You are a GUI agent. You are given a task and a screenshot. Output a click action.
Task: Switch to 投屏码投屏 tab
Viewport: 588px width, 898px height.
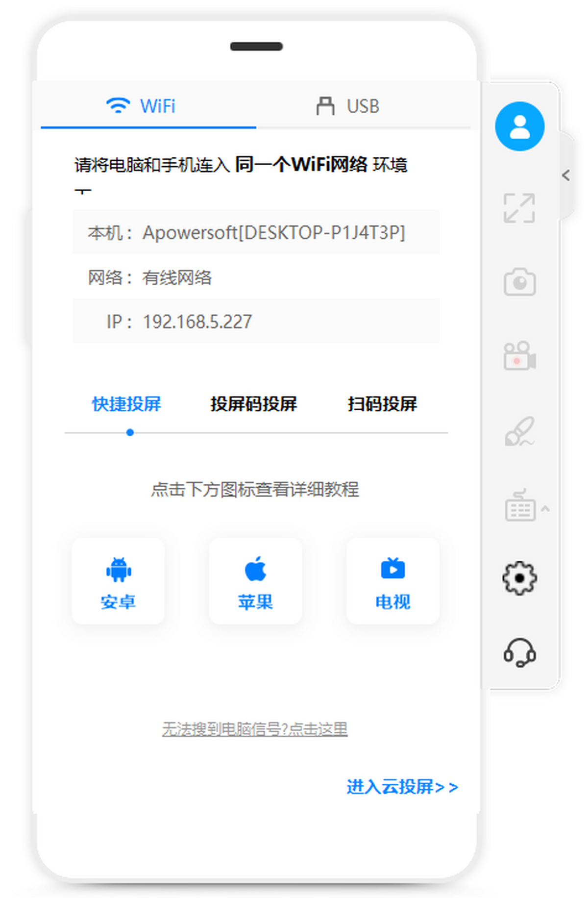pyautogui.click(x=253, y=404)
